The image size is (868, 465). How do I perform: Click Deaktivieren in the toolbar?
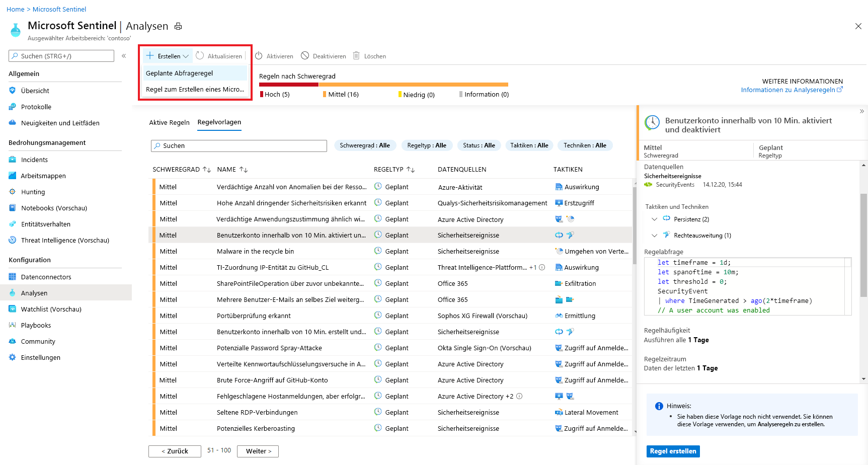tap(324, 56)
